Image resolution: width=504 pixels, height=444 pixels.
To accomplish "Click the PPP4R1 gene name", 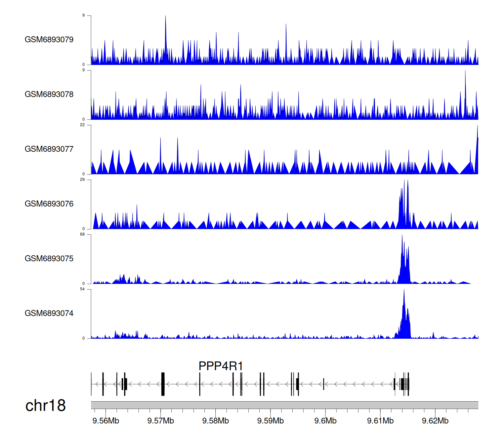I will tap(220, 366).
